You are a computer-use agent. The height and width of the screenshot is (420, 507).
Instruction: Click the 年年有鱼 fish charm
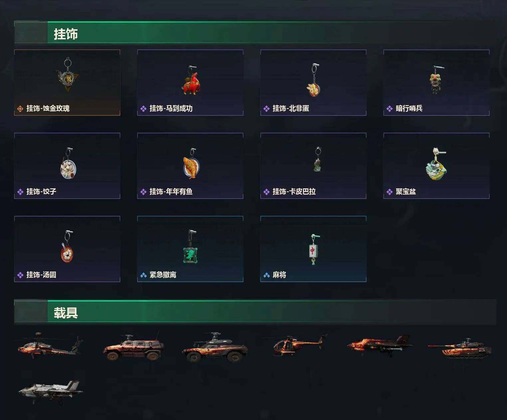[x=191, y=163]
